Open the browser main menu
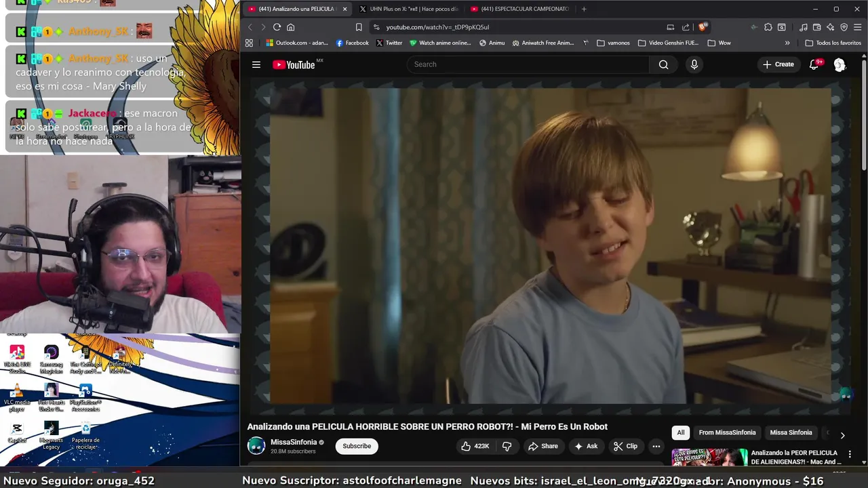Screen dimensions: 868x488 pos(858,27)
